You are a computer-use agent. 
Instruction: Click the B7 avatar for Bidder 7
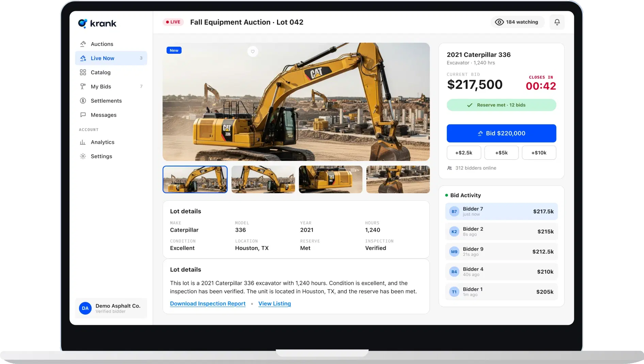pos(454,212)
